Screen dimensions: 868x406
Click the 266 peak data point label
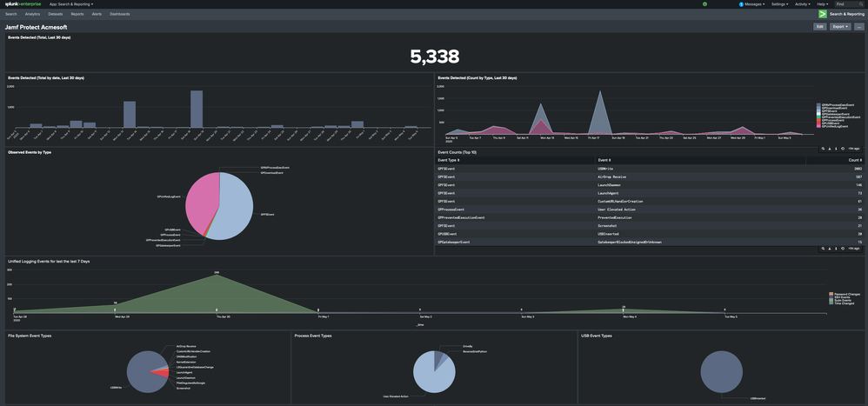pyautogui.click(x=217, y=272)
